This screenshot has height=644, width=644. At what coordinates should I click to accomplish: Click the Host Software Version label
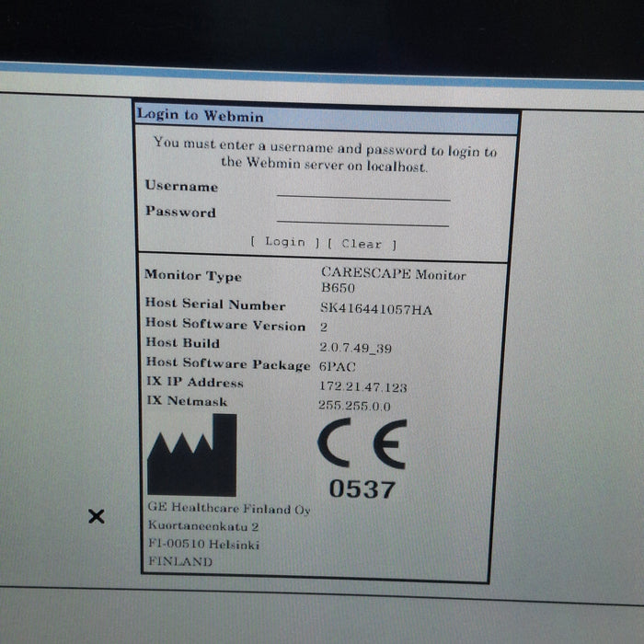[224, 325]
